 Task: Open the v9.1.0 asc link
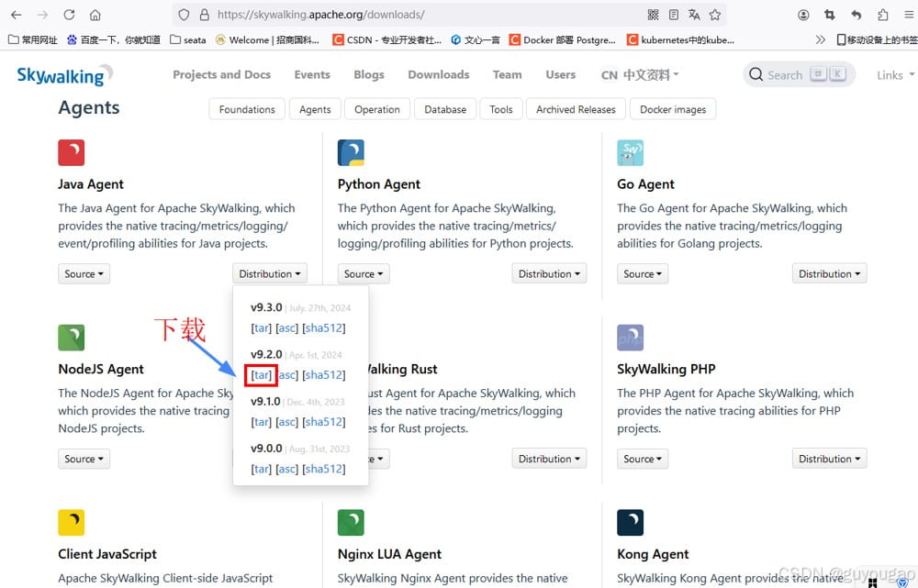coord(286,422)
